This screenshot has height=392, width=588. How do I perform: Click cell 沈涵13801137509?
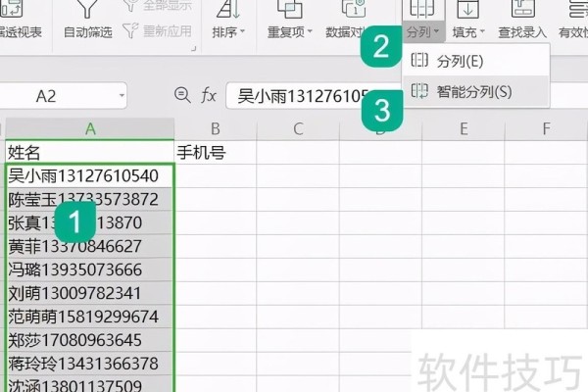90,384
